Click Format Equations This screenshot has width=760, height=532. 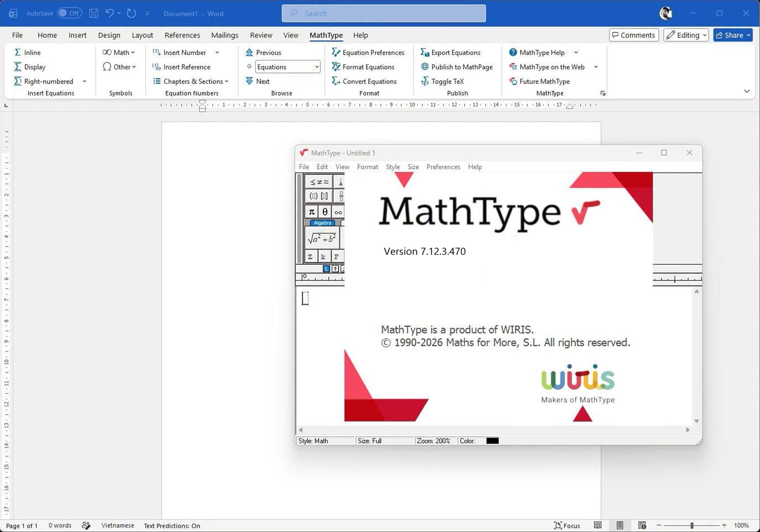[x=363, y=67]
